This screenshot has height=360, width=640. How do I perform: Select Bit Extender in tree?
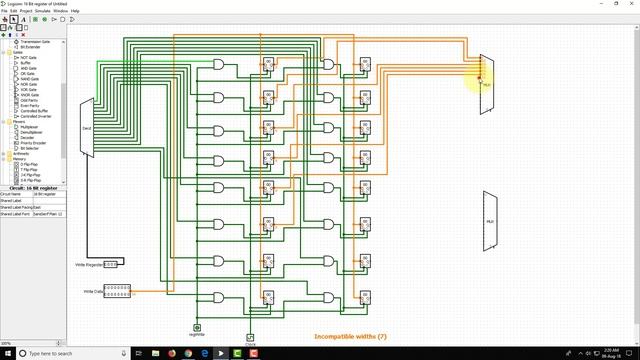[30, 47]
